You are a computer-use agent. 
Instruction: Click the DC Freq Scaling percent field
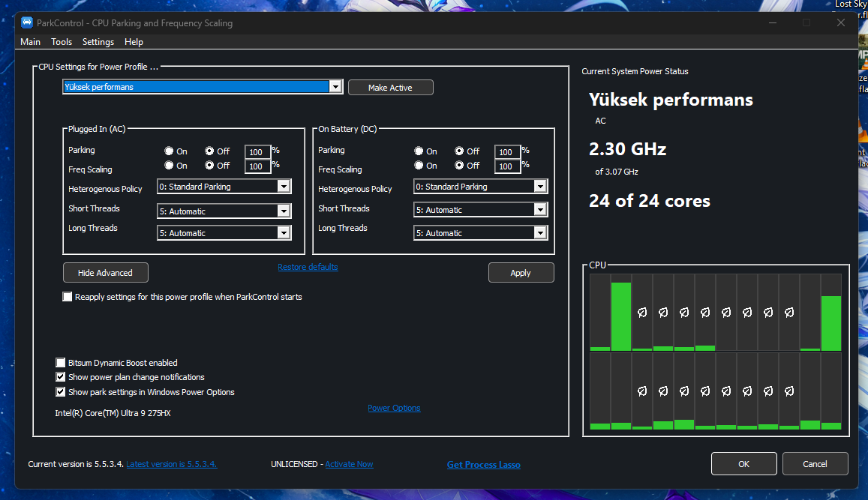pyautogui.click(x=507, y=166)
